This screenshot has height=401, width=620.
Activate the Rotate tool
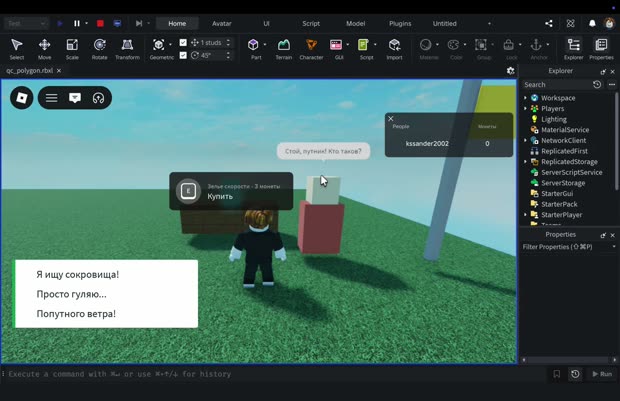coord(100,49)
